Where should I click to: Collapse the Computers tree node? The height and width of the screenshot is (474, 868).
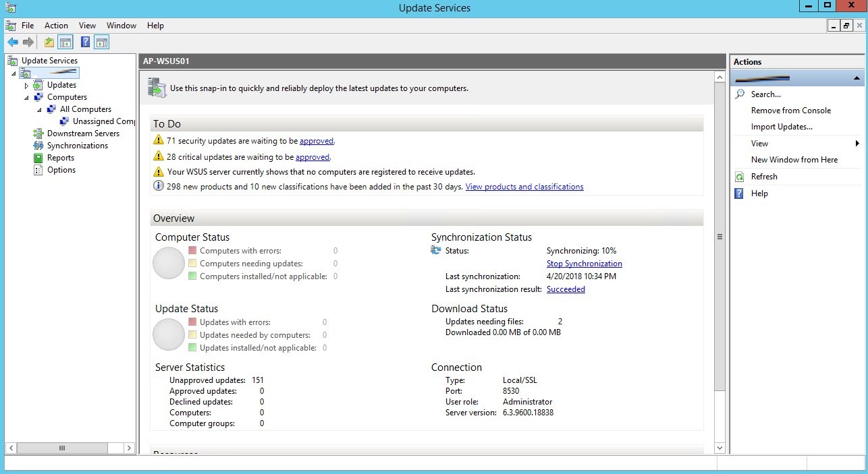point(26,97)
